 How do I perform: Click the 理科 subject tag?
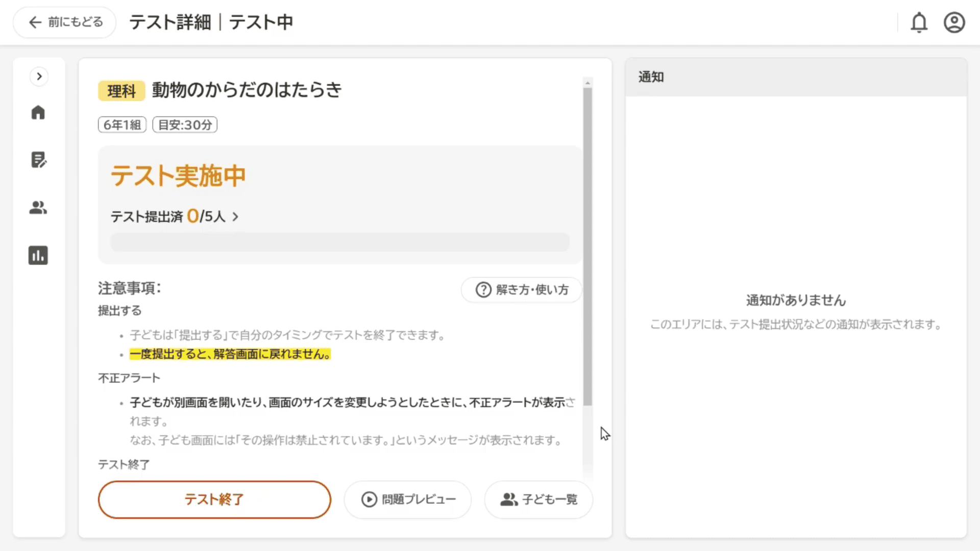(121, 91)
